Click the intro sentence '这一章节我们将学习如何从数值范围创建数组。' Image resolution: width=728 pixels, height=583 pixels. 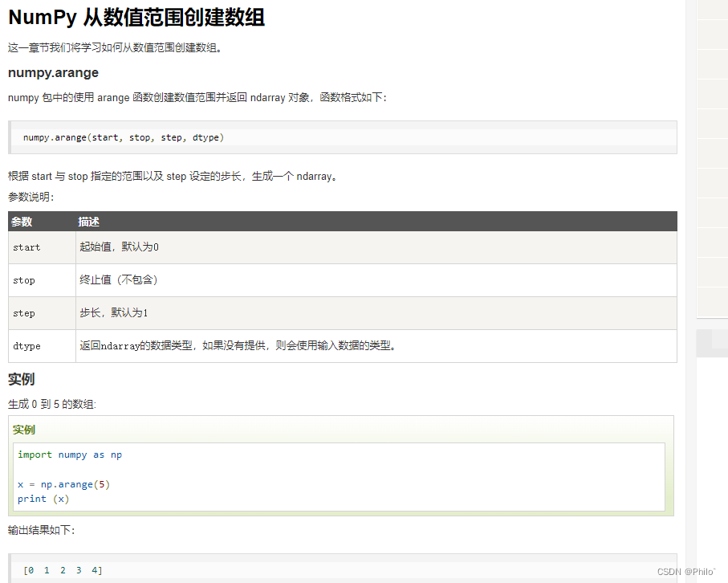click(x=116, y=47)
